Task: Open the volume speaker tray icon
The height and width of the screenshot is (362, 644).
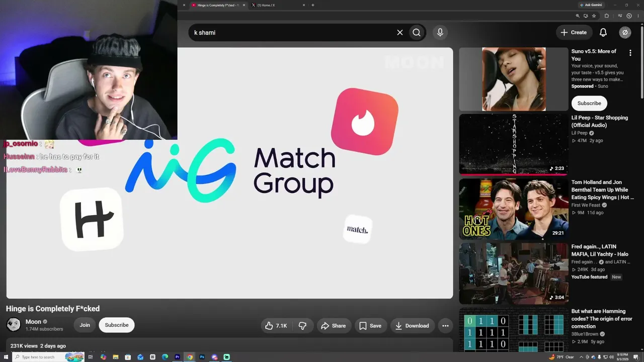Action: tap(612, 357)
